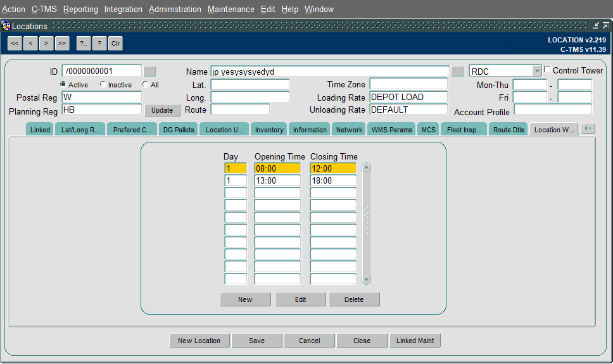Viewport: 613px width, 364px height.
Task: Go to previous record with < button
Action: [x=30, y=44]
